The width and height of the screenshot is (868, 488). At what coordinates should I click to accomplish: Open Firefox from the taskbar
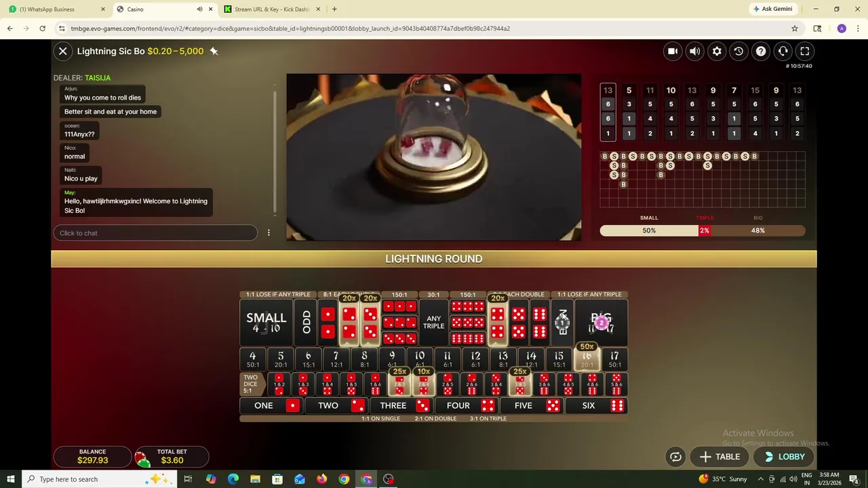pyautogui.click(x=321, y=479)
